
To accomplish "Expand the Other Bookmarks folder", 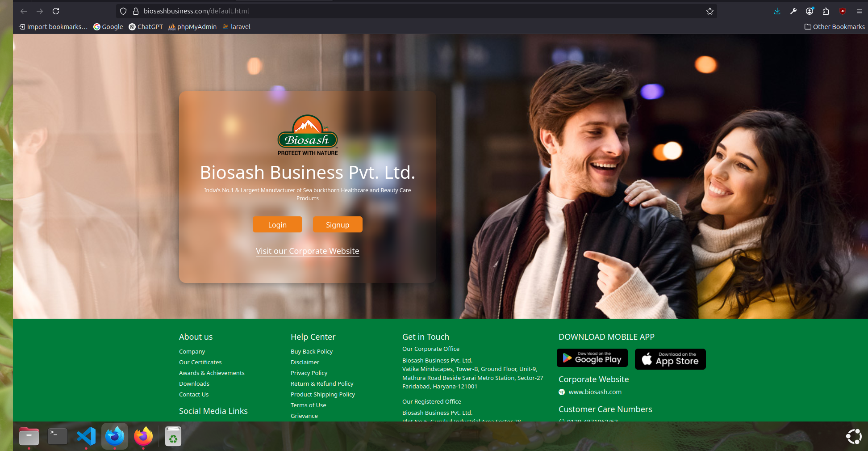I will tap(834, 27).
